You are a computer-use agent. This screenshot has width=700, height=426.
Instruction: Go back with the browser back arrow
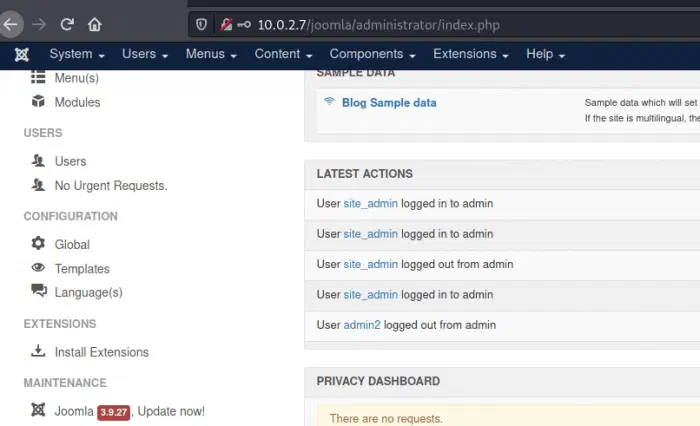(11, 24)
